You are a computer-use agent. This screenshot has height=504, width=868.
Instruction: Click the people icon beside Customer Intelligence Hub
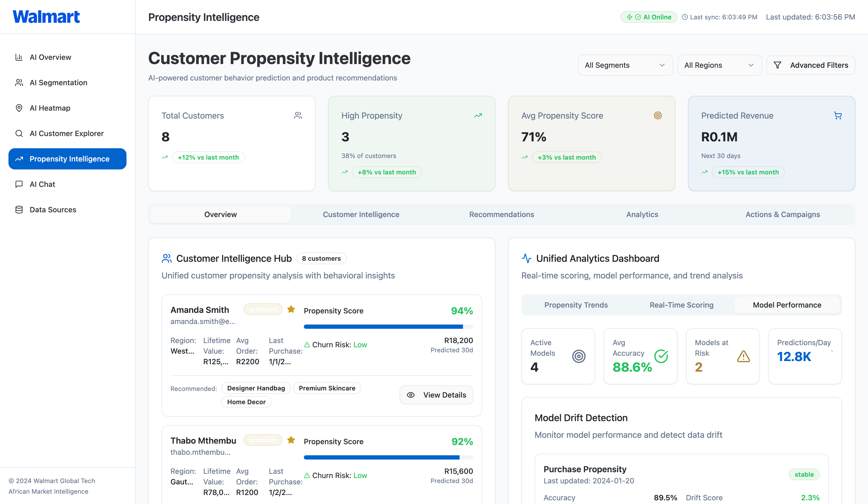point(167,258)
